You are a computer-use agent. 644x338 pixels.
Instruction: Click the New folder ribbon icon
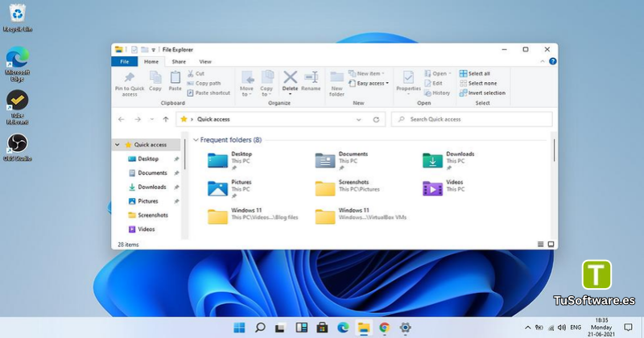(336, 84)
